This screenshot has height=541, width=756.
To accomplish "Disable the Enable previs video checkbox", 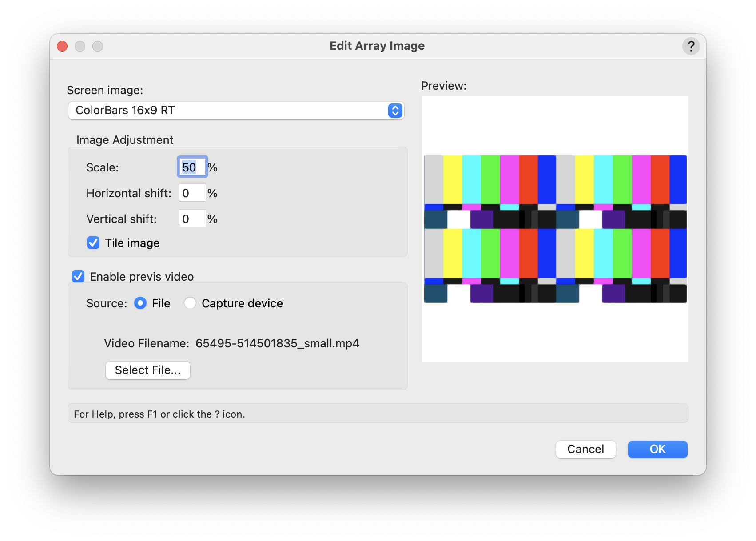I will coord(78,277).
